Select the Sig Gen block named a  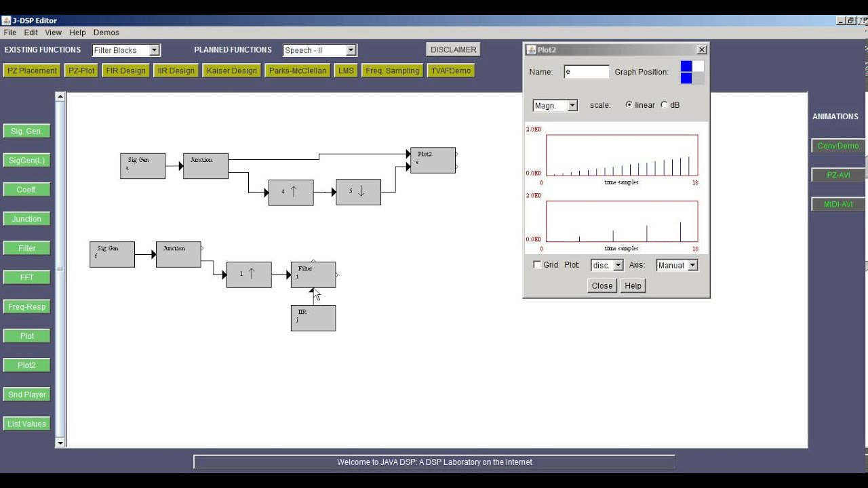point(142,166)
